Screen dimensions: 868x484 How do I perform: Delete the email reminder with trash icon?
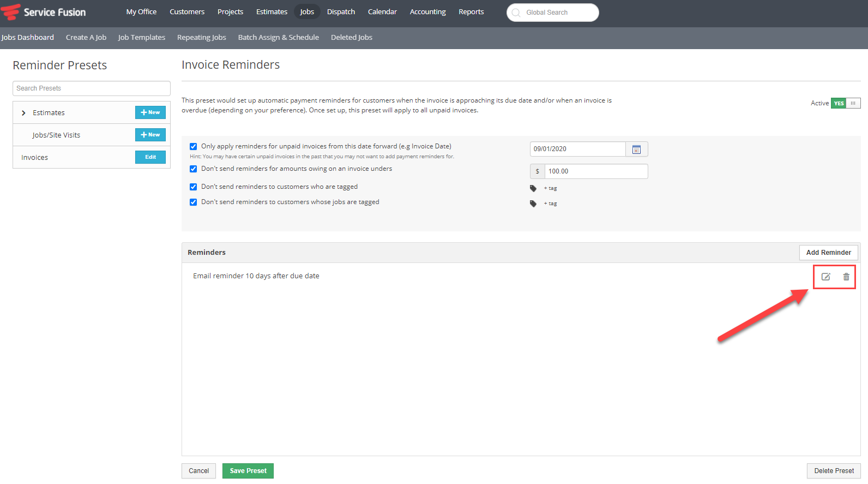pyautogui.click(x=846, y=277)
